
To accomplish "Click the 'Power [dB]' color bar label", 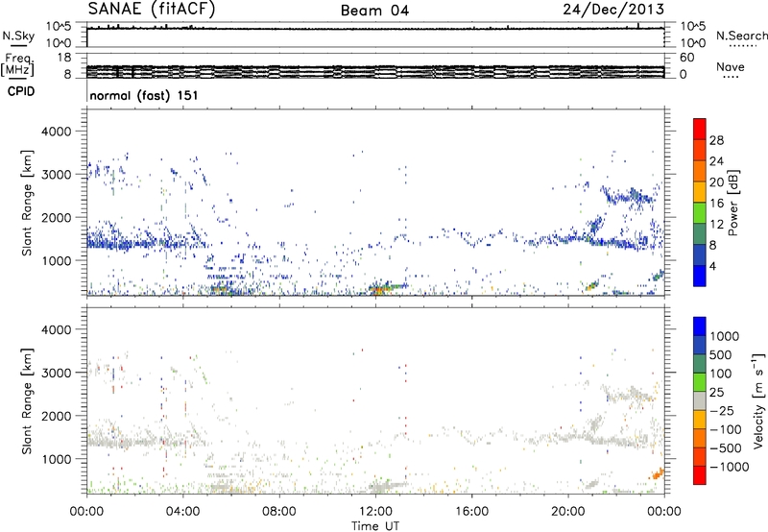I will 733,203.
